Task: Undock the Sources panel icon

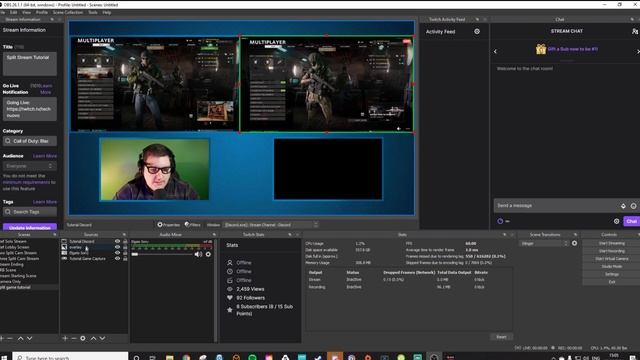Action: [124, 235]
